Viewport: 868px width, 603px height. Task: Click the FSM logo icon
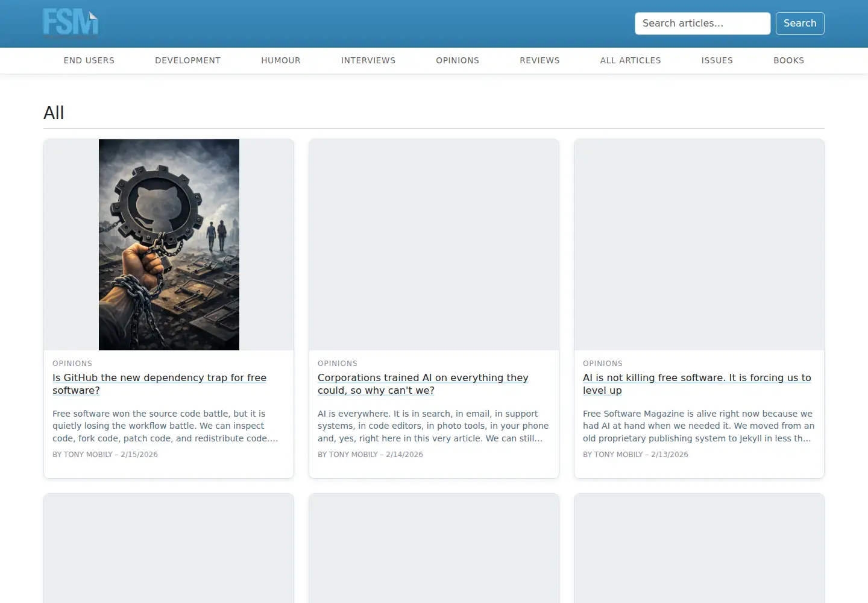[71, 23]
